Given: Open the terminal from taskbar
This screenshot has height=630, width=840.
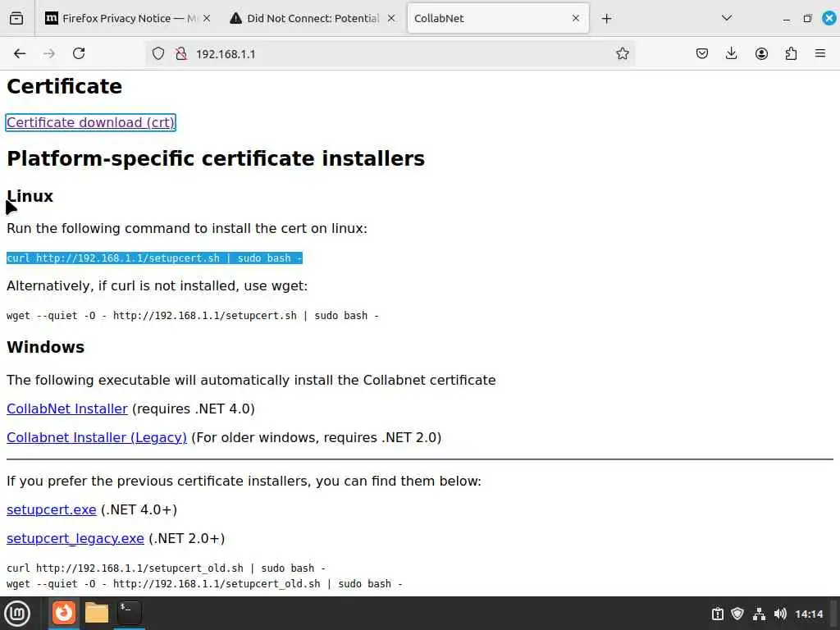Looking at the screenshot, I should [129, 613].
